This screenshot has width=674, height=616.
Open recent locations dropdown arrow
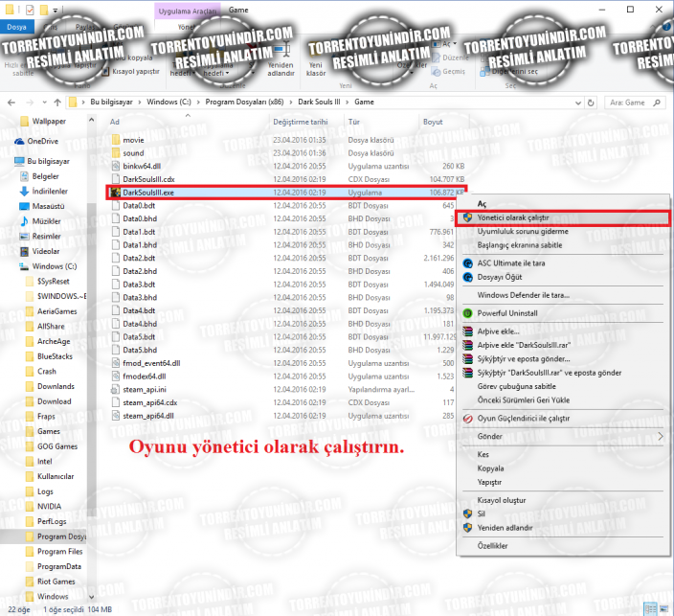coord(45,103)
